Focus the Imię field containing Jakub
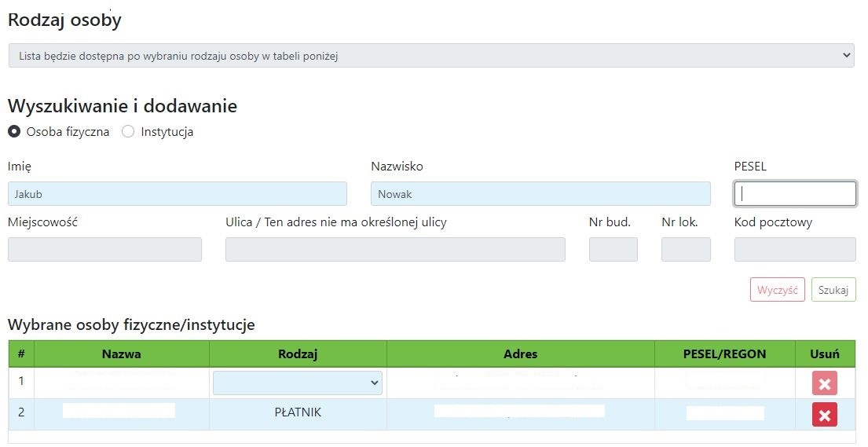Image resolution: width=868 pixels, height=447 pixels. coord(177,194)
